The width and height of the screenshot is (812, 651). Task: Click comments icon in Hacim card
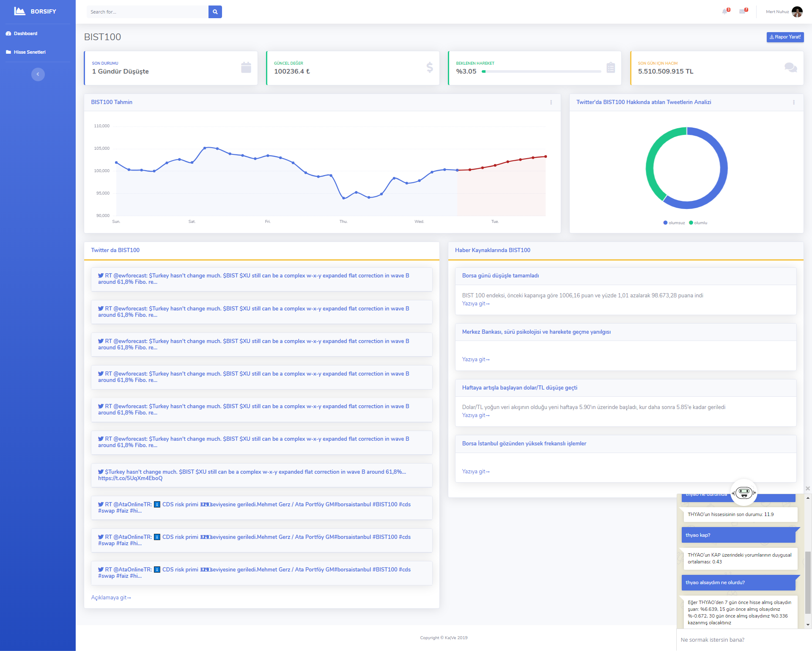point(790,68)
